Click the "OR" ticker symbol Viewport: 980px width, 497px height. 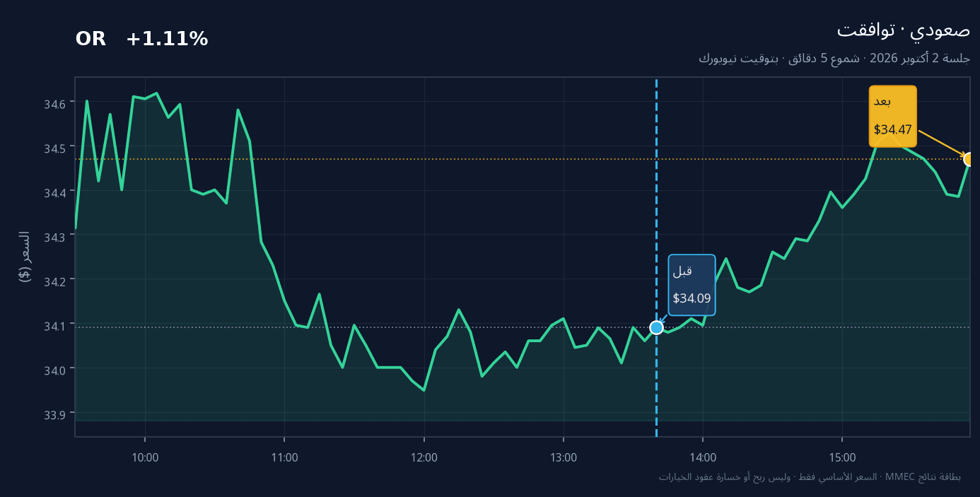click(x=91, y=40)
